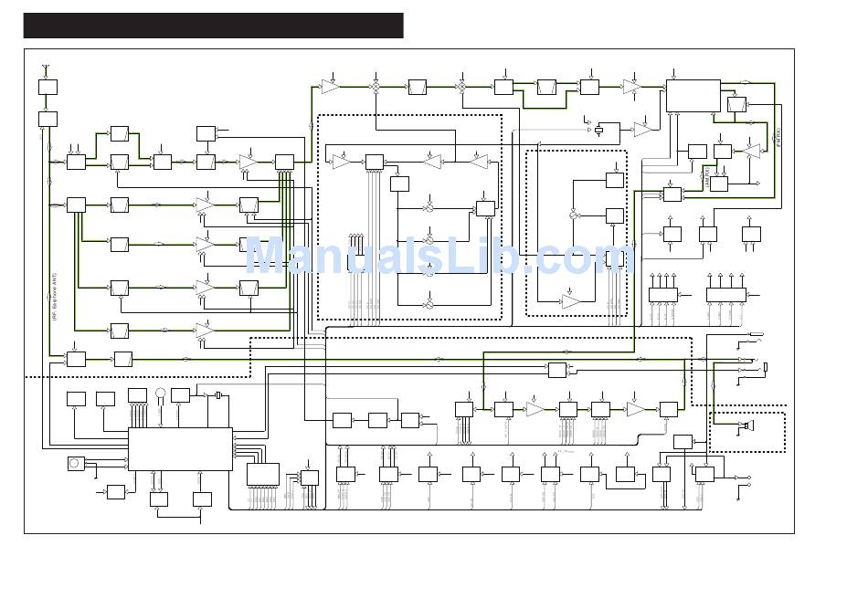
Task: Click the square block containing a circle
Action: coord(76,464)
